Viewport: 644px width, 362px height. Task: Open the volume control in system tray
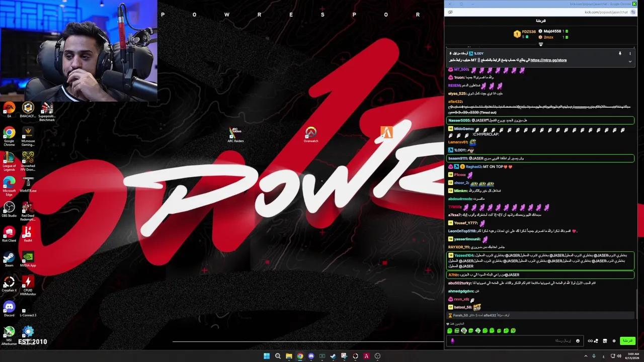pyautogui.click(x=619, y=356)
